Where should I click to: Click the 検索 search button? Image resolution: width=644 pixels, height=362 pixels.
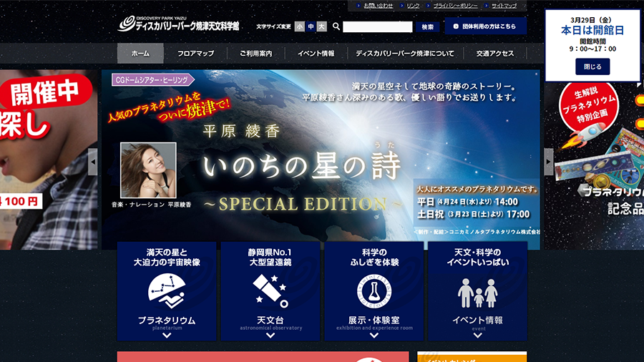coord(428,26)
